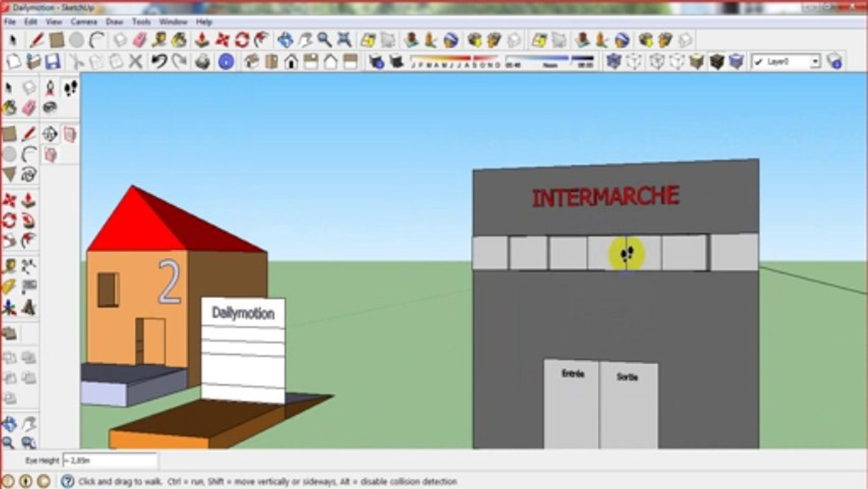Click the New file icon

pyautogui.click(x=13, y=62)
